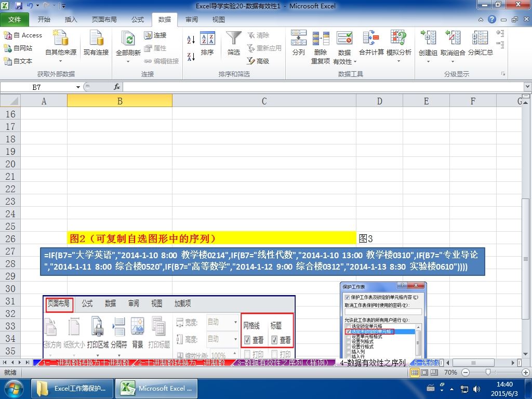Click the Select All corner button
The height and width of the screenshot is (399, 532).
pyautogui.click(x=10, y=101)
